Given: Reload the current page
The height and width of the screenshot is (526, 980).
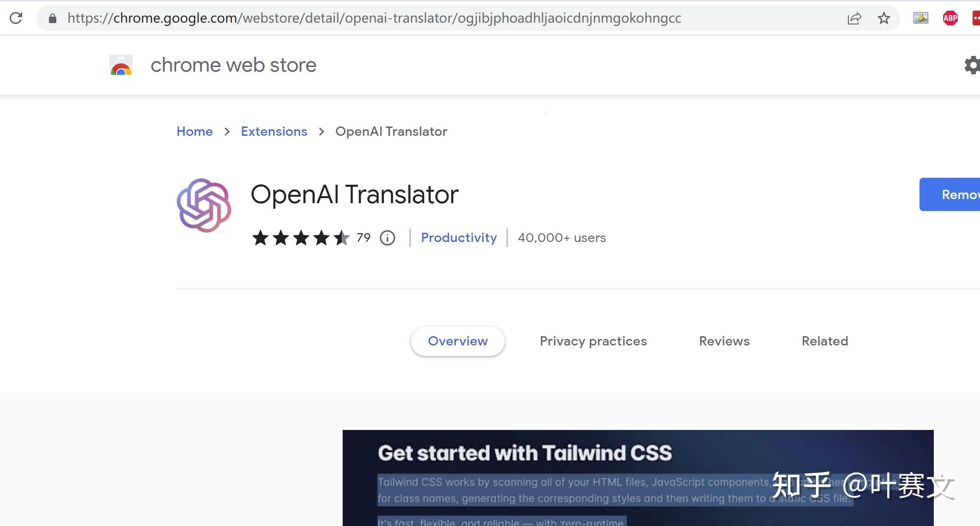Looking at the screenshot, I should (x=15, y=18).
